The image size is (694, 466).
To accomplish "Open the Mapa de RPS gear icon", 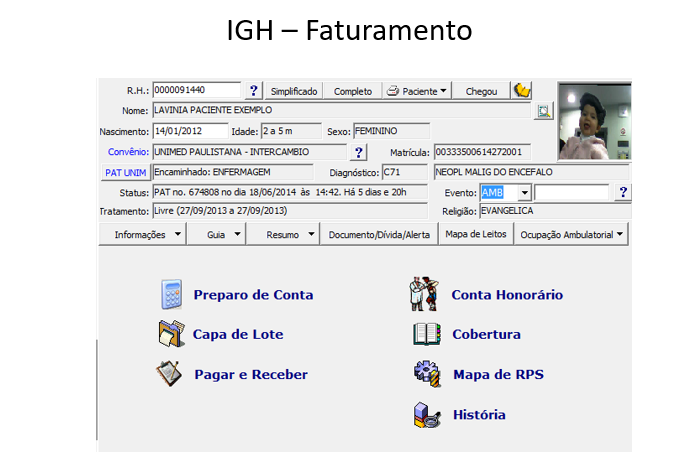I will (427, 374).
